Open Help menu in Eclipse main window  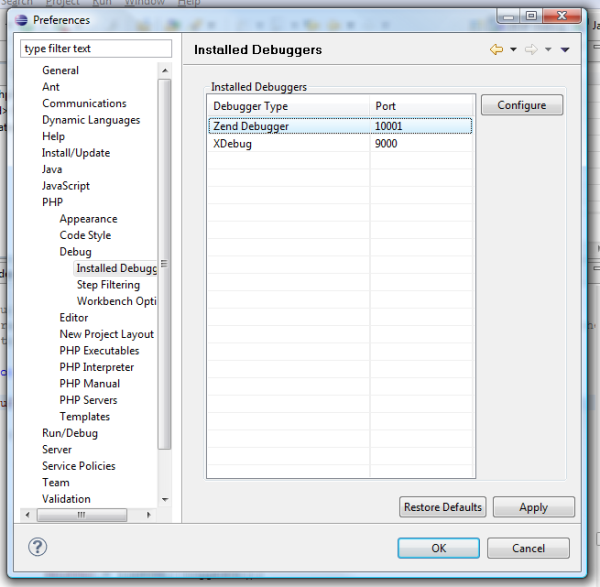coord(189,3)
